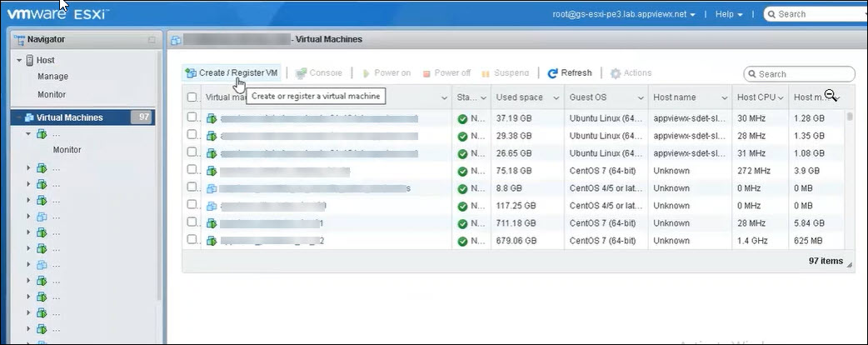
Task: Click the 1.4 GHz Host CPU cell
Action: [751, 241]
